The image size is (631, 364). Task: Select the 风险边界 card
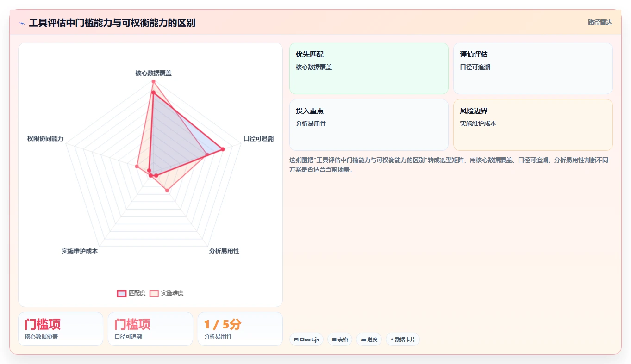tap(533, 125)
